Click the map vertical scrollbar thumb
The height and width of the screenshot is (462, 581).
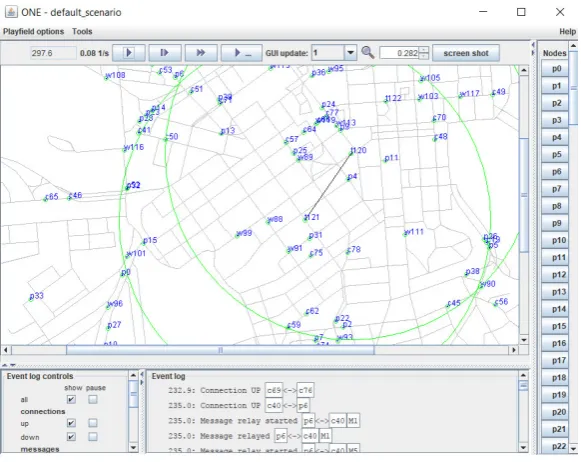tap(524, 195)
